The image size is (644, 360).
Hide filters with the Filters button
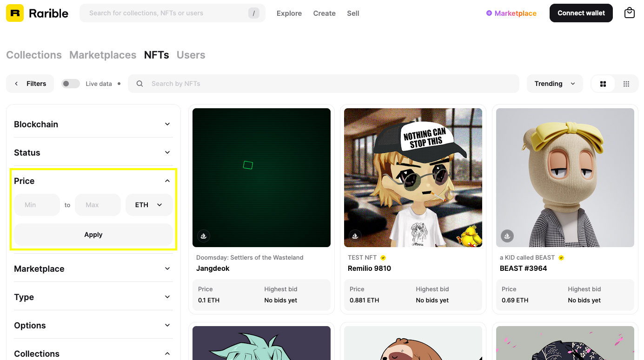tap(30, 84)
